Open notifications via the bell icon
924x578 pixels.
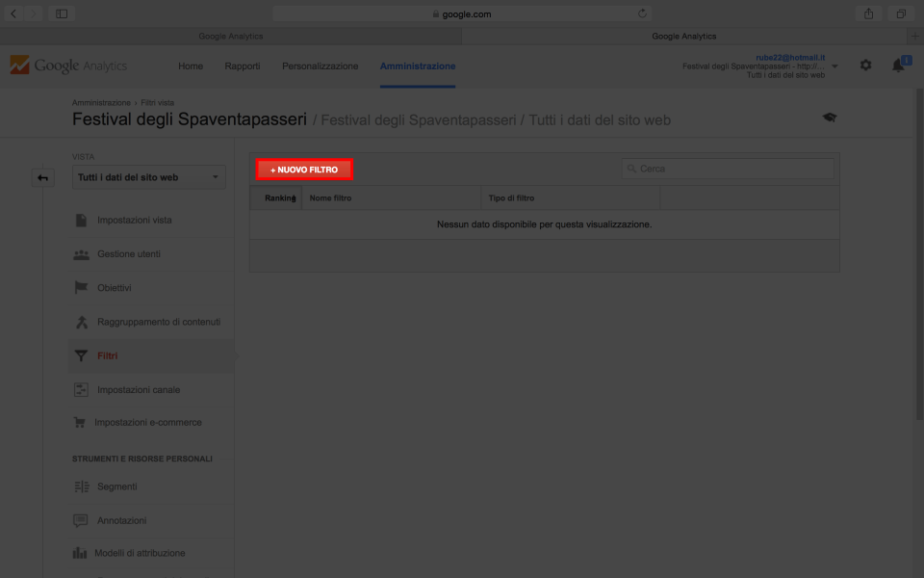pos(897,65)
